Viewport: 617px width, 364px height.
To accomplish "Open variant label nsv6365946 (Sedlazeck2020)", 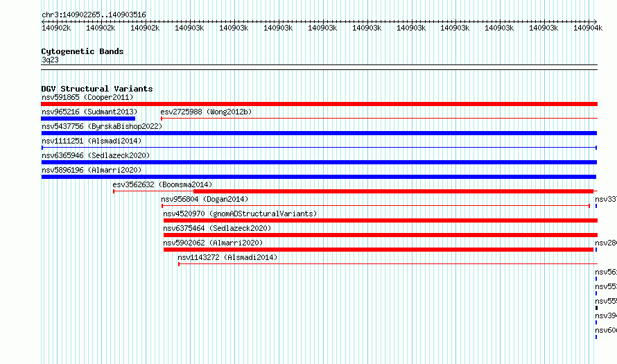I will (x=96, y=155).
